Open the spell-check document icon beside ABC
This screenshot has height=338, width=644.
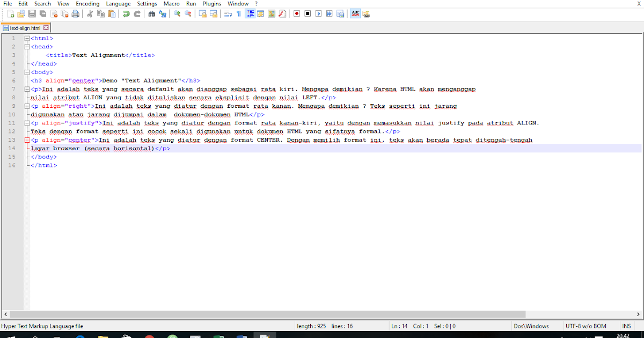[365, 13]
